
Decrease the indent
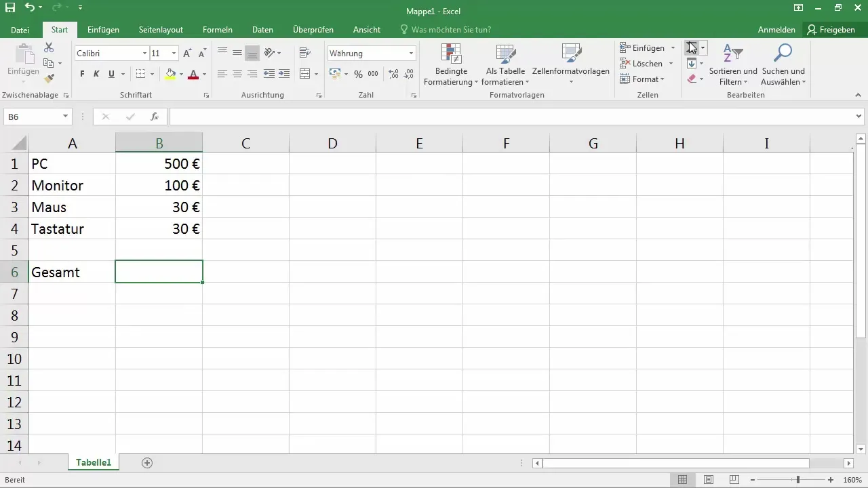coord(269,74)
